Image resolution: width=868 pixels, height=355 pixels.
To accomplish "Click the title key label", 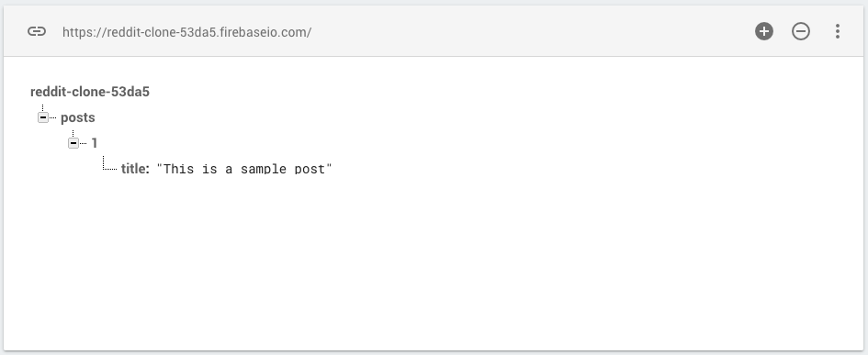I will pos(135,169).
